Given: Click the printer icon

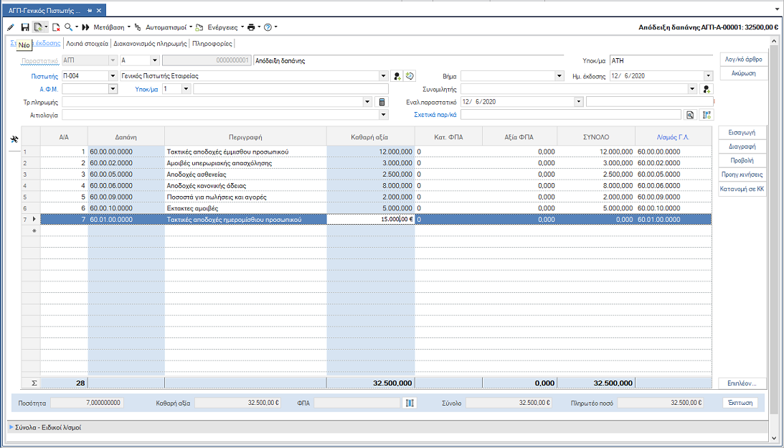Looking at the screenshot, I should pyautogui.click(x=251, y=27).
